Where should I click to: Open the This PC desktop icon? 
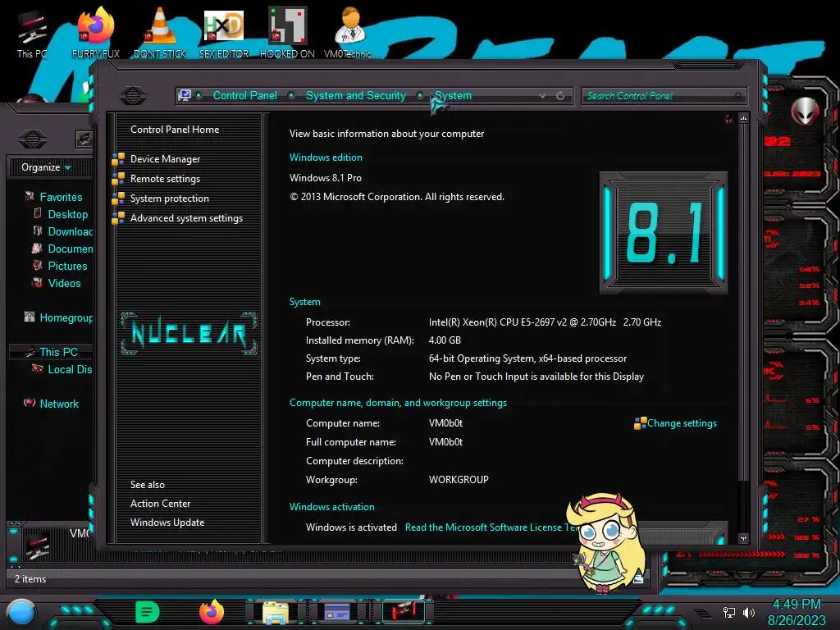point(32,32)
